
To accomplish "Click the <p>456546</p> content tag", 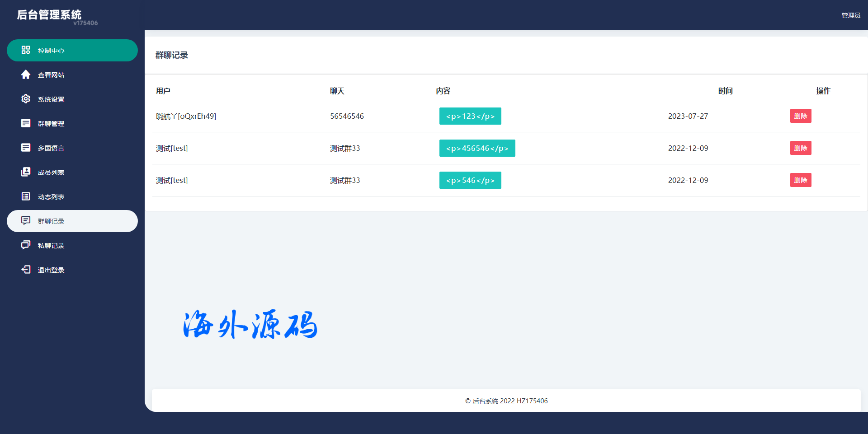I will [477, 148].
